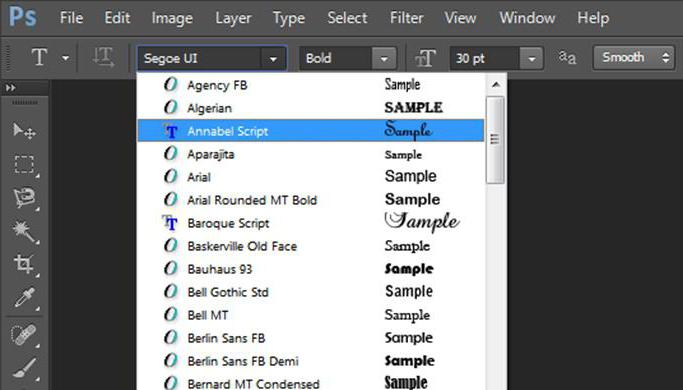Choose Arial Rounded MT Bold font

(x=311, y=200)
